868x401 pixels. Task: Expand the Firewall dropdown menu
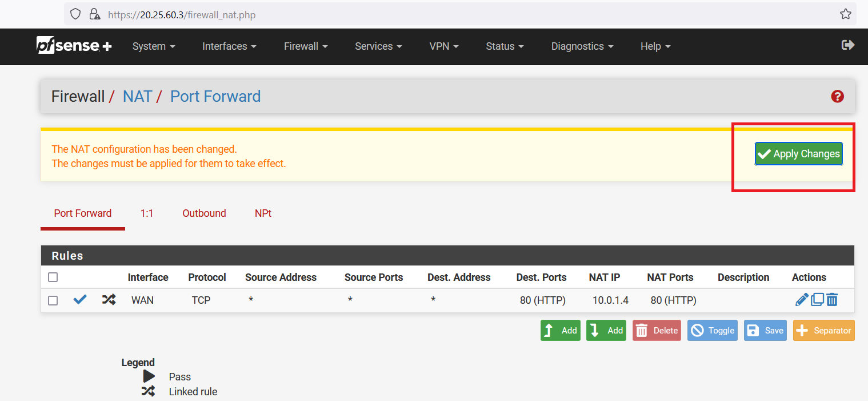click(306, 46)
